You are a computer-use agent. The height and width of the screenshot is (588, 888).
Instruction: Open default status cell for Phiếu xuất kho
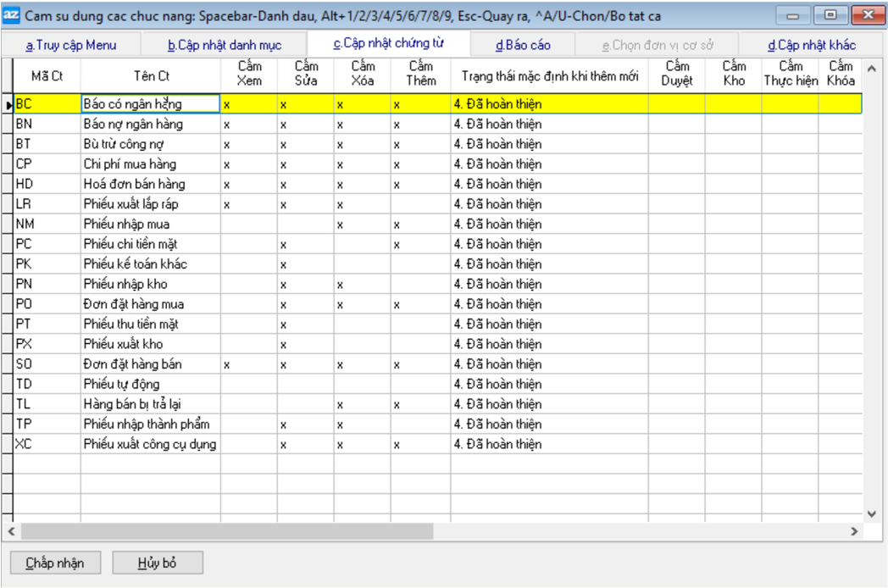tap(548, 344)
